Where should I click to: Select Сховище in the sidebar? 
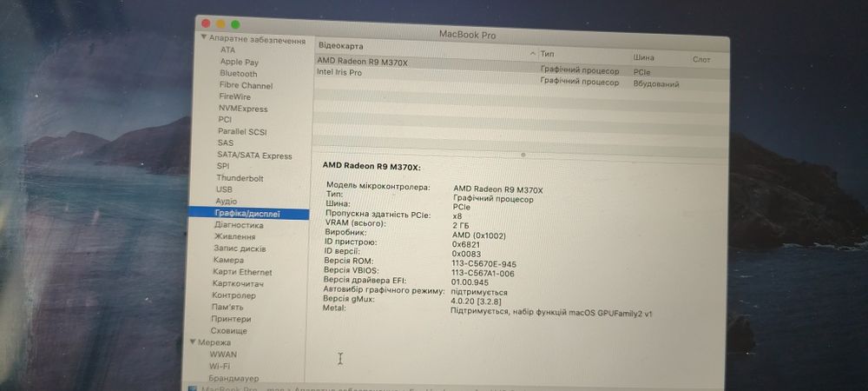228,331
